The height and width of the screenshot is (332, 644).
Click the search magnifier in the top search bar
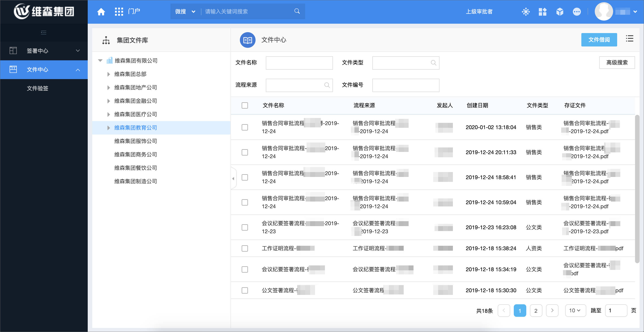click(x=297, y=11)
